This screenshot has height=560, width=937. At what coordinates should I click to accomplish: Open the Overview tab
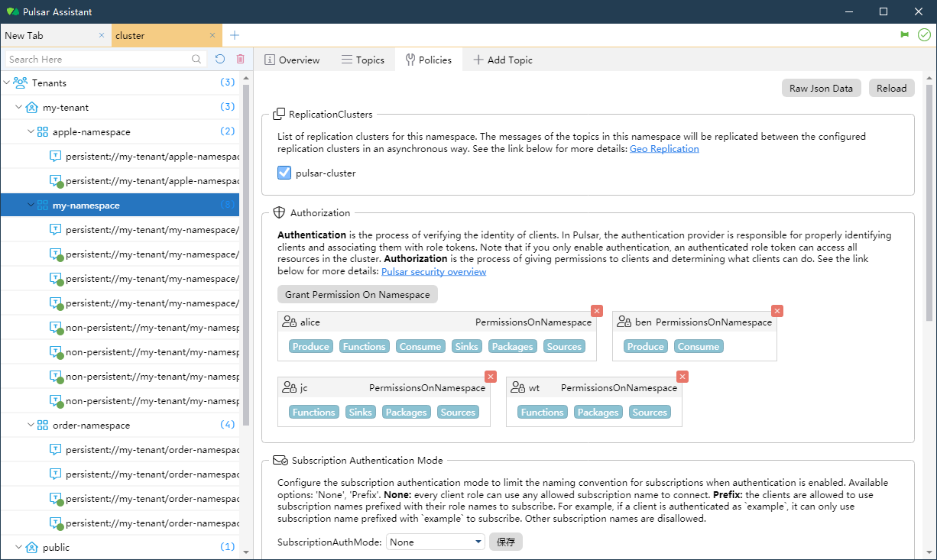click(291, 60)
